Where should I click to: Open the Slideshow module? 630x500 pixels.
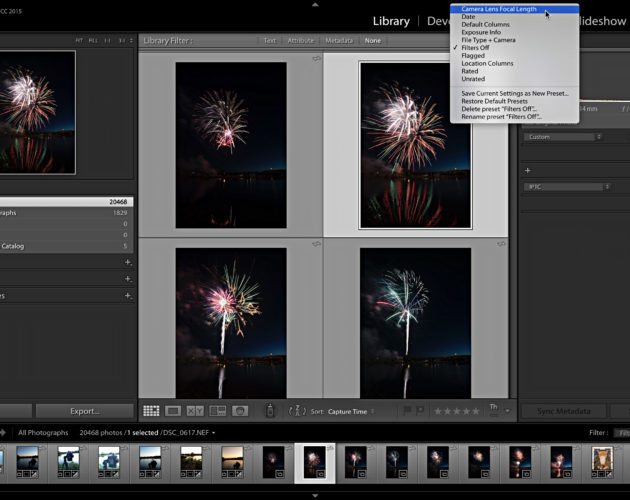click(603, 21)
